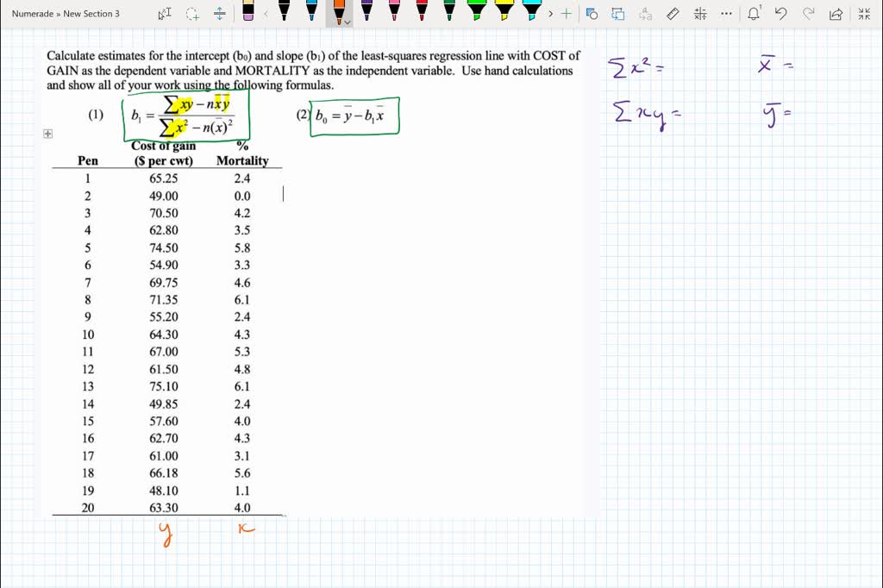Toggle the text selection cursor mode
The width and height of the screenshot is (883, 588).
point(165,13)
